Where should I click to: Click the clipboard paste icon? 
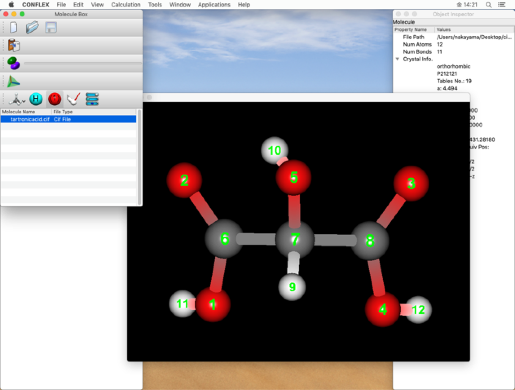coord(14,45)
